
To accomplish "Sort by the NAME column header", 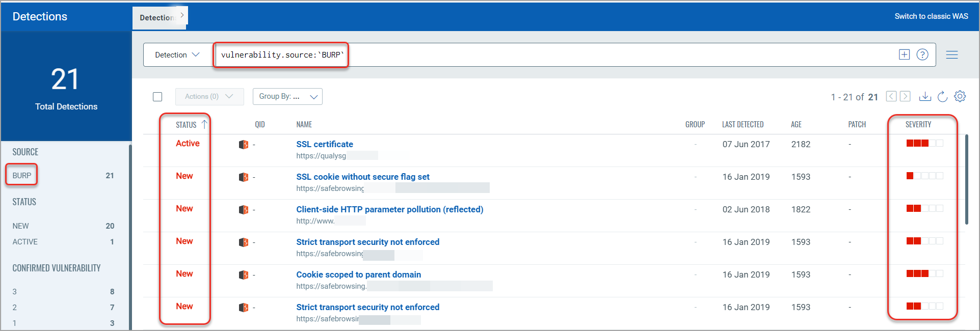I will click(304, 124).
